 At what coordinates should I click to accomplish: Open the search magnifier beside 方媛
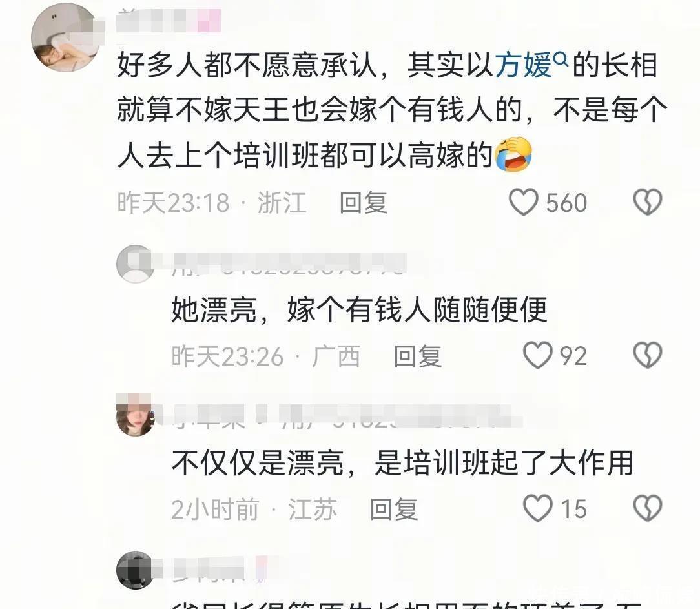coord(561,59)
